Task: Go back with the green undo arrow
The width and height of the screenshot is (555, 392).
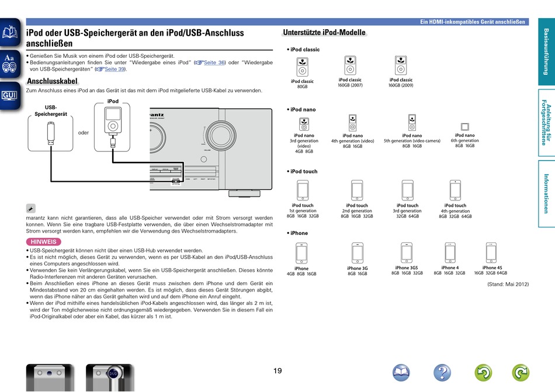Action: point(483,373)
